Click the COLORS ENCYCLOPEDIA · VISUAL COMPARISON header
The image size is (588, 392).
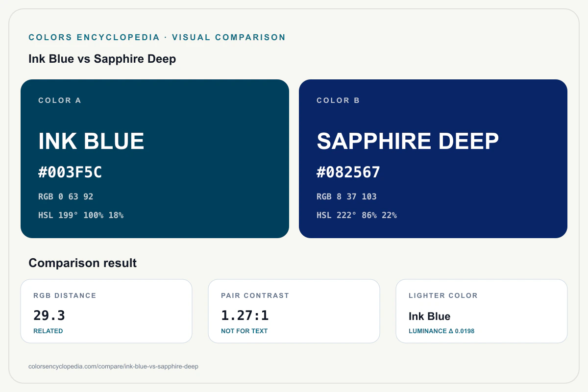[x=157, y=37]
